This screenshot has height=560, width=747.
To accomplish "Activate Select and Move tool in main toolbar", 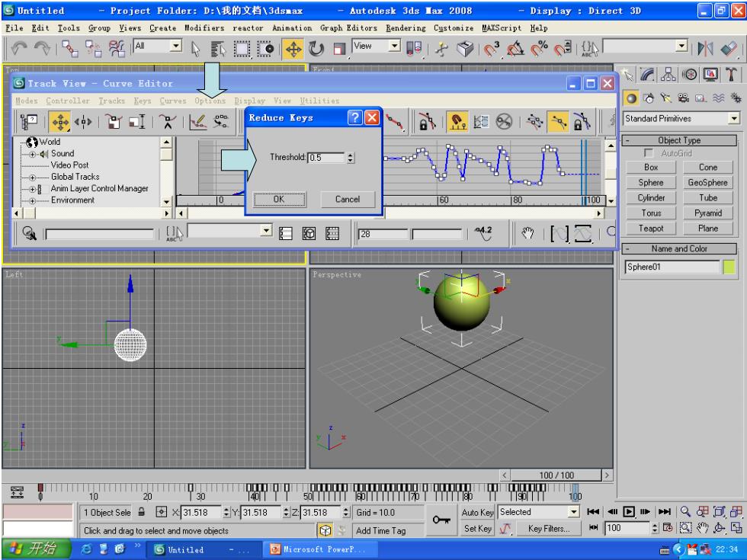I will coord(293,49).
